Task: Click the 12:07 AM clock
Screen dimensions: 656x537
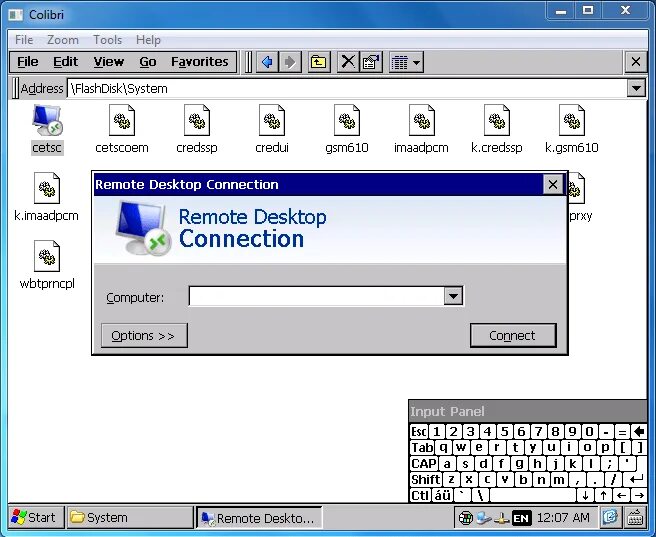Action: [x=563, y=518]
